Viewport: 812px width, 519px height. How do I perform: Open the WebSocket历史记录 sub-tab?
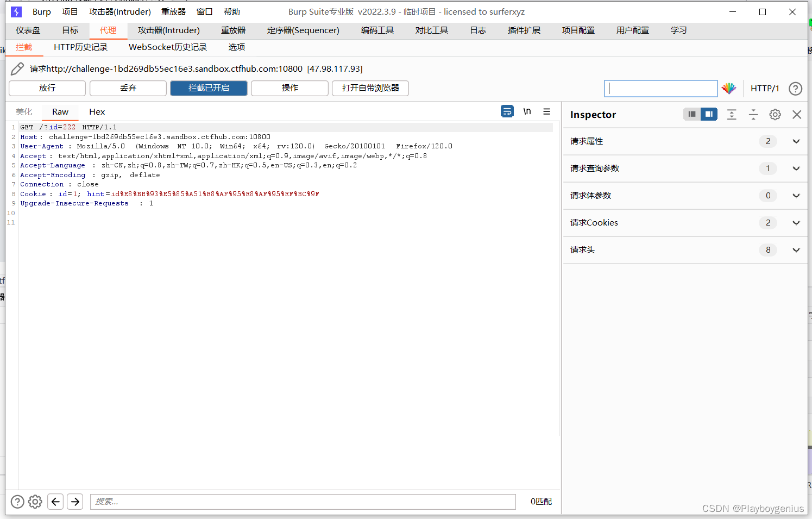(x=168, y=47)
